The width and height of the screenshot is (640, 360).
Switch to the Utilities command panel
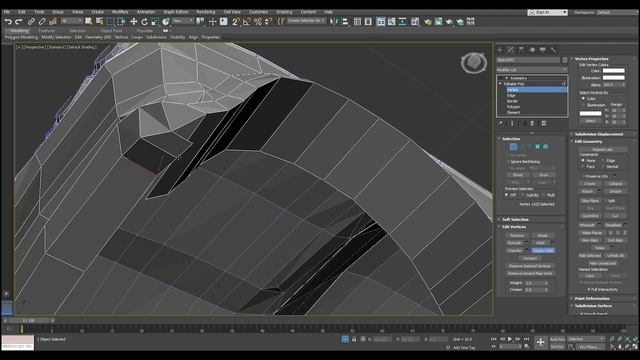tap(553, 50)
